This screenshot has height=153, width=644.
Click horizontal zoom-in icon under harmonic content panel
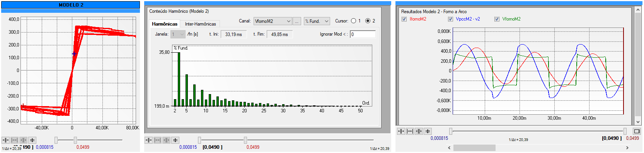tap(148, 140)
